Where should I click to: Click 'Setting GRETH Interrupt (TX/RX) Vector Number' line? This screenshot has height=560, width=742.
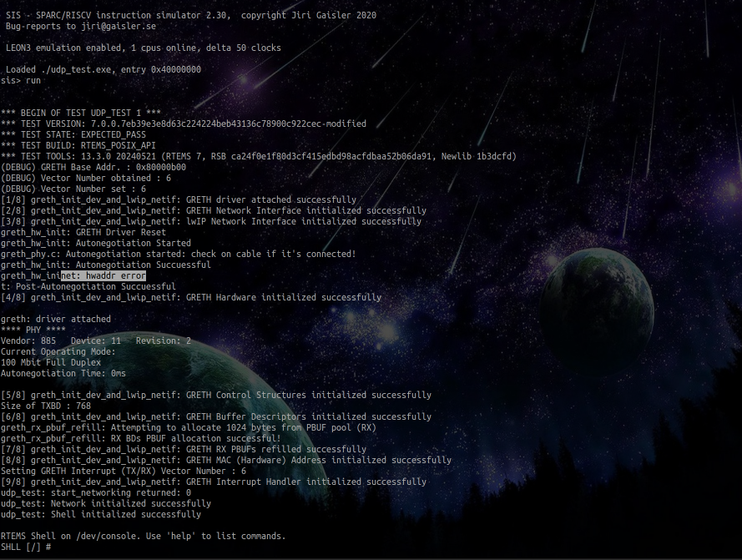click(124, 472)
